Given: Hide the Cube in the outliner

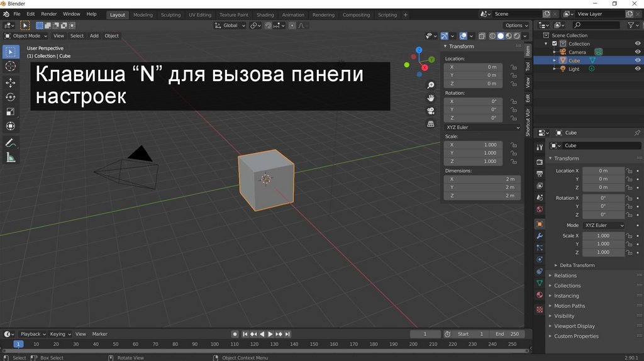Looking at the screenshot, I should (x=637, y=60).
